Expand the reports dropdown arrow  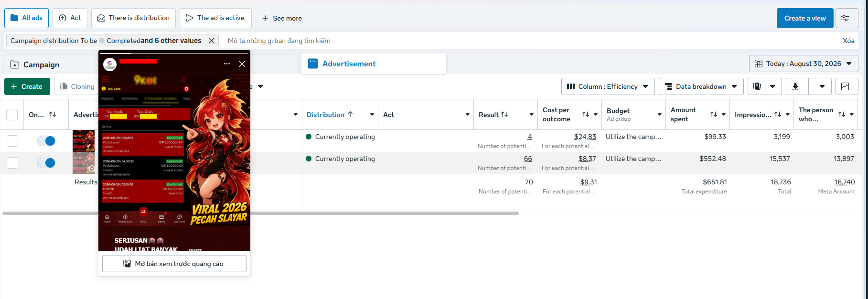pos(772,86)
